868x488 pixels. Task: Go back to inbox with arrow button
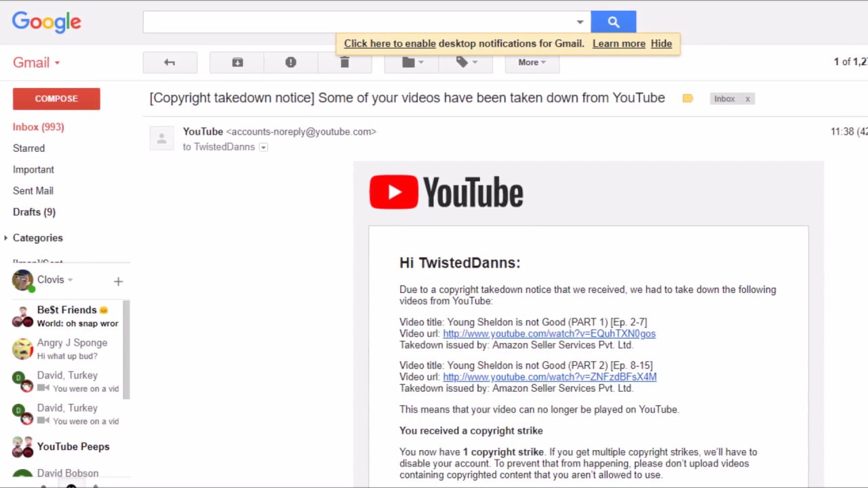click(170, 62)
